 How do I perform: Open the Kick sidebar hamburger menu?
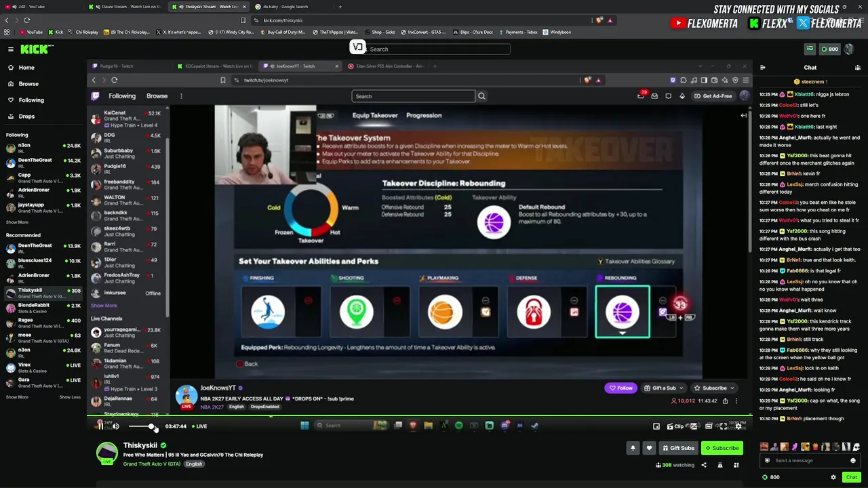11,49
